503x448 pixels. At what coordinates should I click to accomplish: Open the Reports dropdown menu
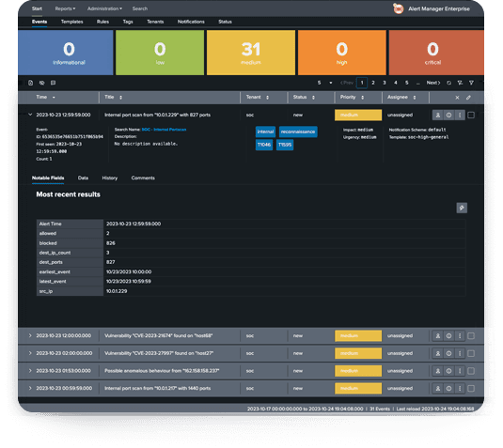[x=65, y=8]
